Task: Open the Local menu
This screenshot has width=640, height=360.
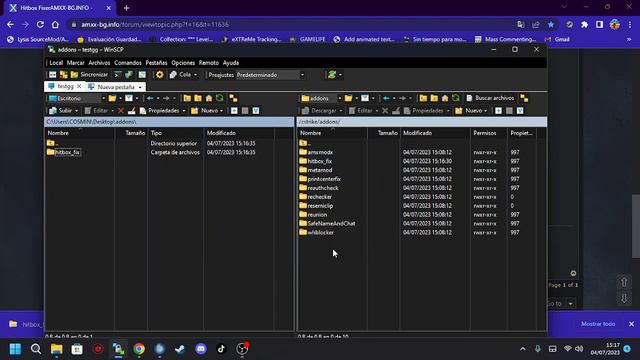Action: (56, 63)
